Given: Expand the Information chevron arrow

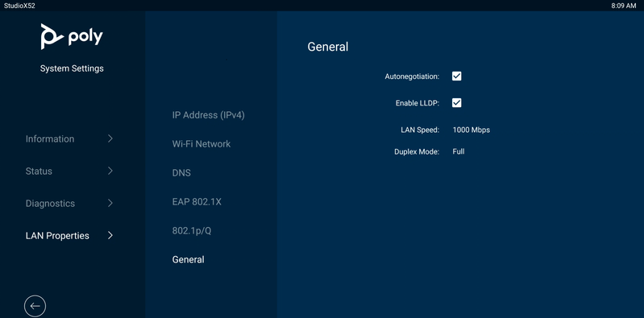Looking at the screenshot, I should pyautogui.click(x=110, y=138).
